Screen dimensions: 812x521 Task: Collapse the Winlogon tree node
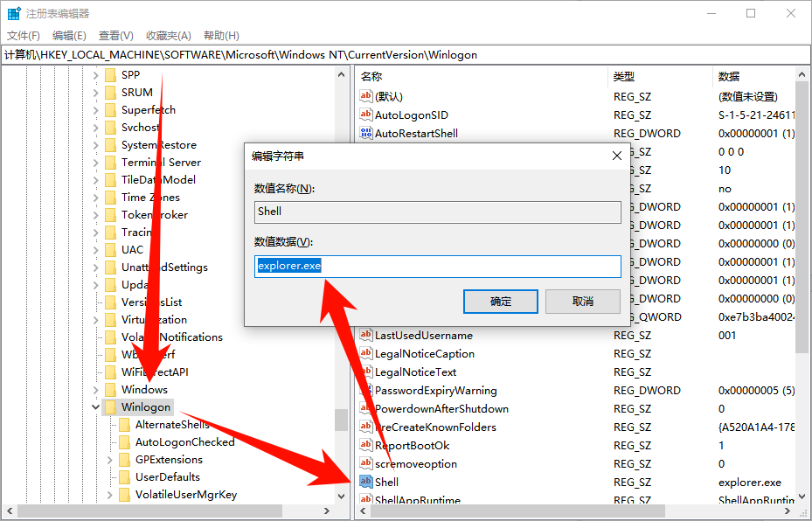pos(95,407)
